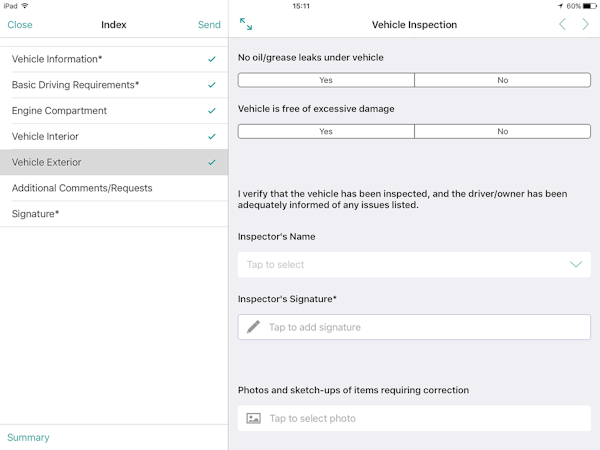Tap the checkmark beside Engine Compartment

(x=212, y=111)
